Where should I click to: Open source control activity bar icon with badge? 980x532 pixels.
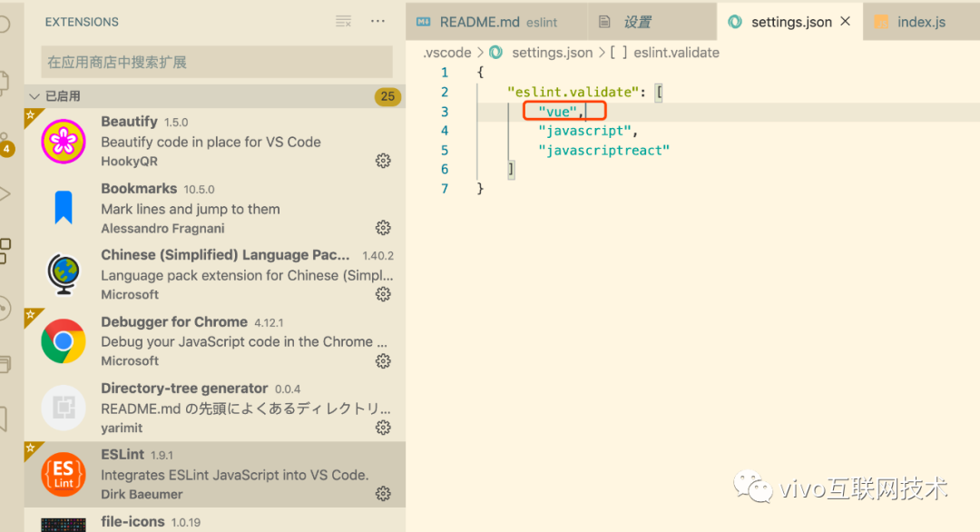click(x=5, y=143)
